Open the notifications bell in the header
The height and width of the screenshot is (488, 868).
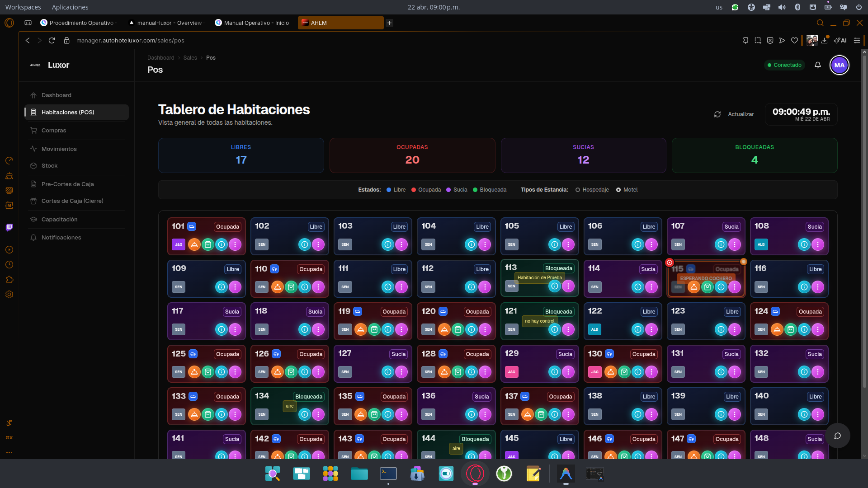point(818,65)
